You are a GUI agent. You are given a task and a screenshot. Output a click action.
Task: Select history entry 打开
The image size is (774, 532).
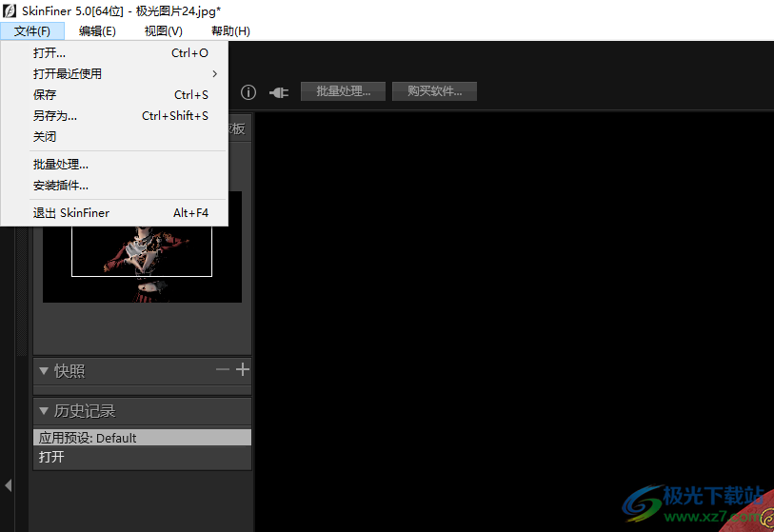142,457
